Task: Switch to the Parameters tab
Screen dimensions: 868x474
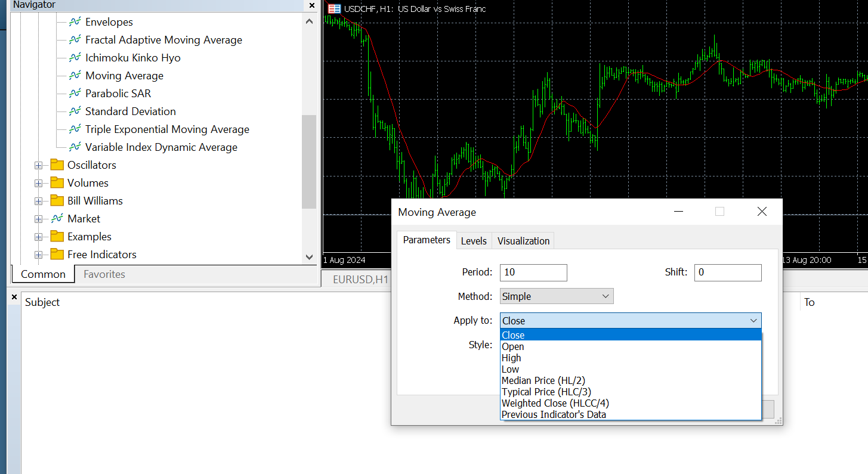Action: click(427, 240)
